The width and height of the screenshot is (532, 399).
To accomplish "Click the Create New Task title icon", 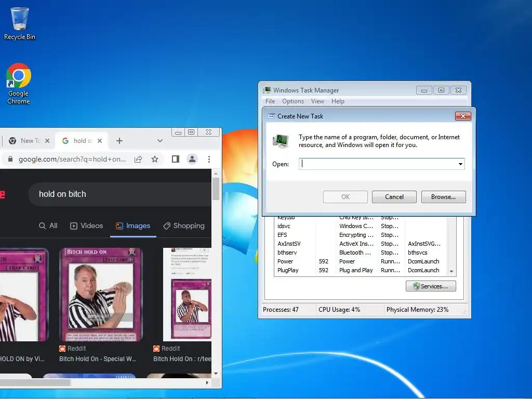I will (271, 116).
